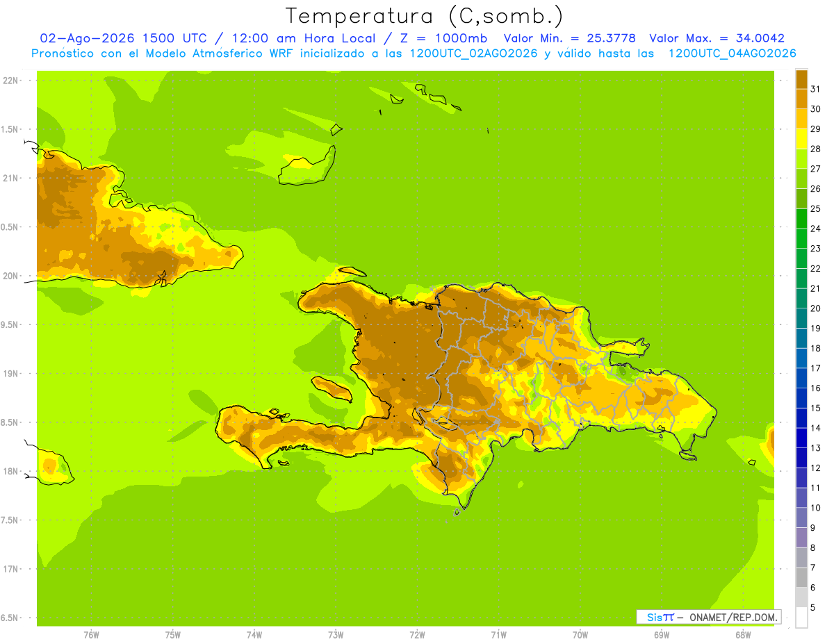Click the yellow colorbar segment between 28 and 29

click(801, 139)
